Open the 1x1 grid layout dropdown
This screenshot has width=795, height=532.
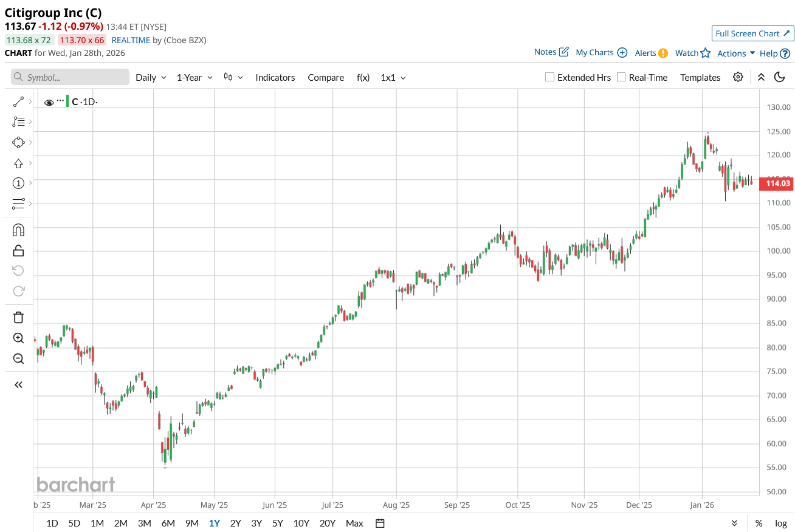[393, 77]
